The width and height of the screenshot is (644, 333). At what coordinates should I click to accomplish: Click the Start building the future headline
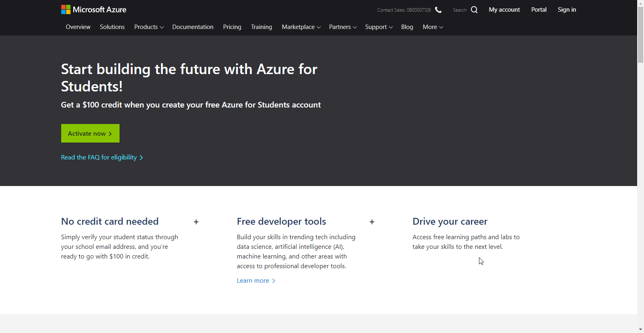coord(189,78)
